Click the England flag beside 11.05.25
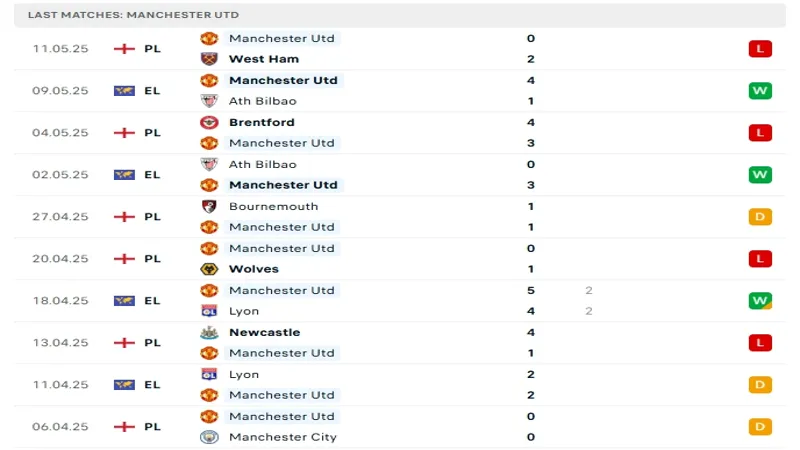800x450 pixels. coord(125,48)
